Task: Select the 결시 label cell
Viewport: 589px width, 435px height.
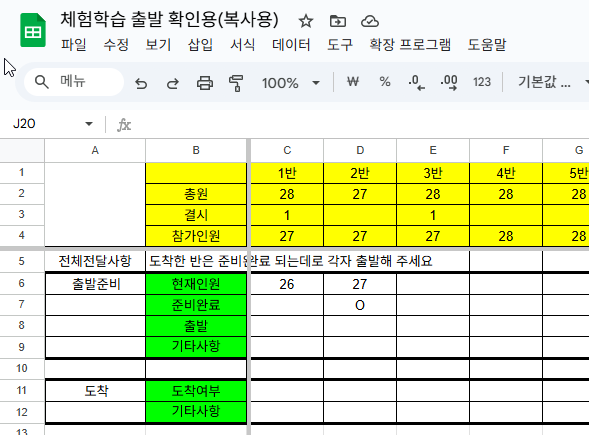Action: point(196,215)
